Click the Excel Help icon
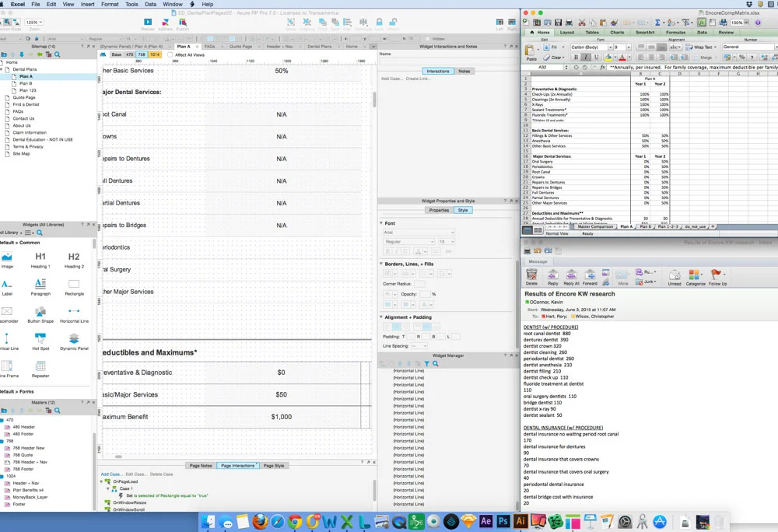 (x=758, y=23)
